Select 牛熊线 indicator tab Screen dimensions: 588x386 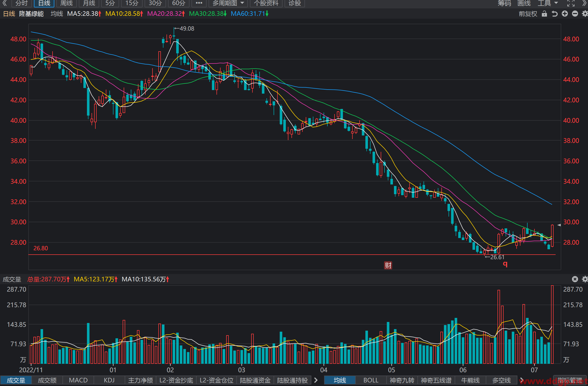[x=470, y=380]
